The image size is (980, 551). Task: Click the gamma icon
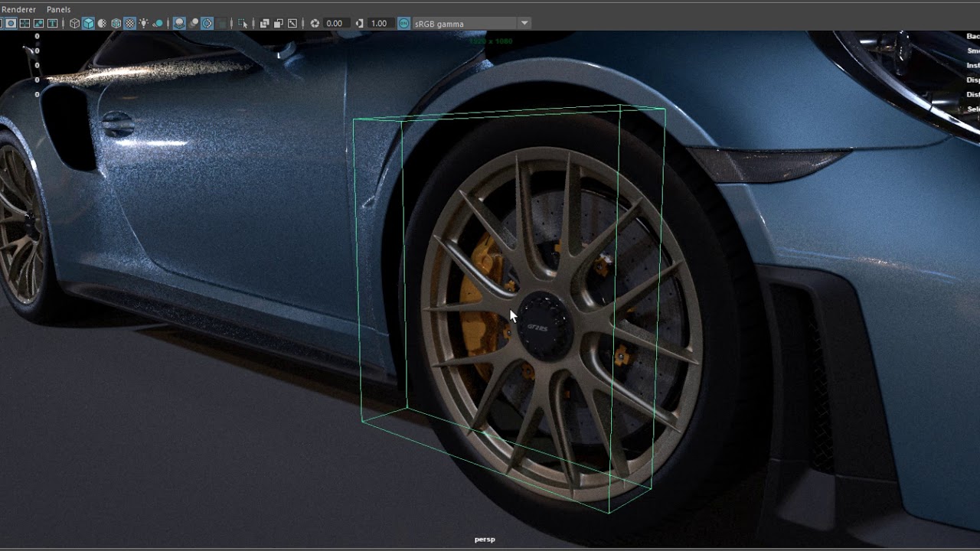point(359,24)
